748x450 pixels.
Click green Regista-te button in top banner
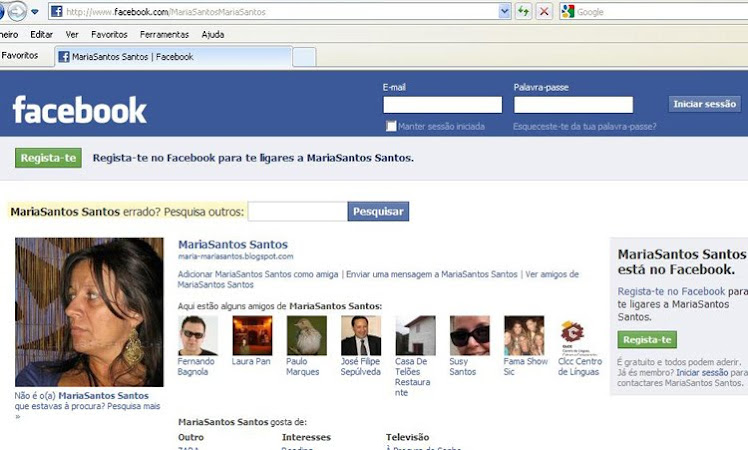(x=48, y=158)
